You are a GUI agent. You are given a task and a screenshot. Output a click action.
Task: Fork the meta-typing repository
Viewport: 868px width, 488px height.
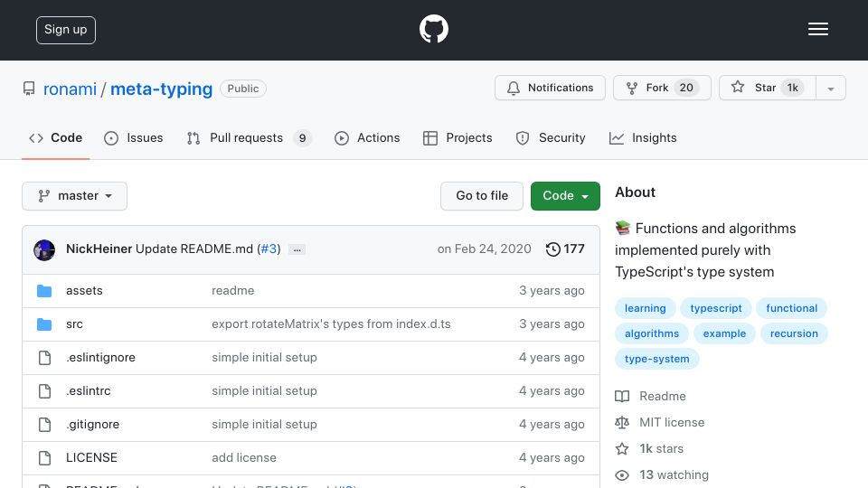(662, 88)
